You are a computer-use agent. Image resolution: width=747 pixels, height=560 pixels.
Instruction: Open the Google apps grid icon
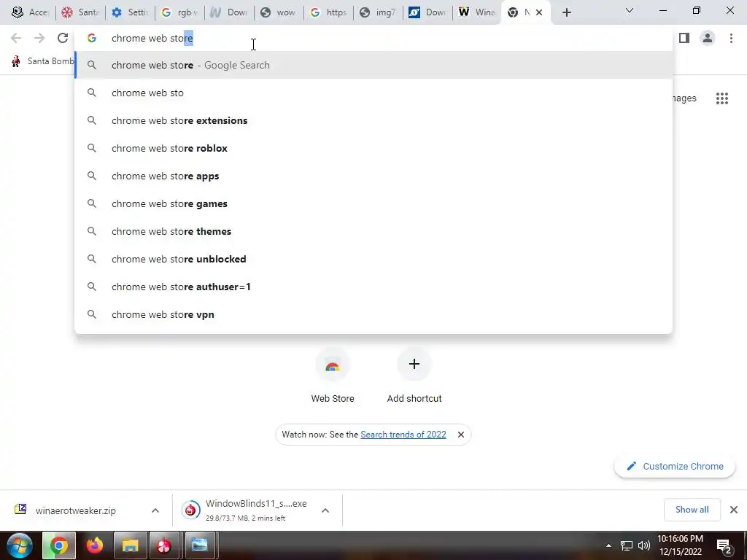[x=721, y=98]
